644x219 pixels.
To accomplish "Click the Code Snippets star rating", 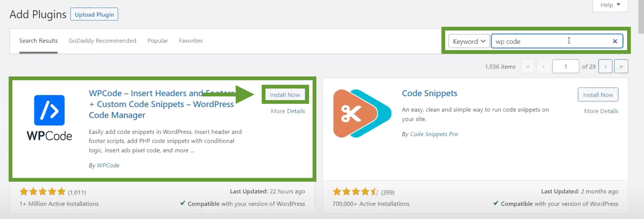I will [356, 192].
